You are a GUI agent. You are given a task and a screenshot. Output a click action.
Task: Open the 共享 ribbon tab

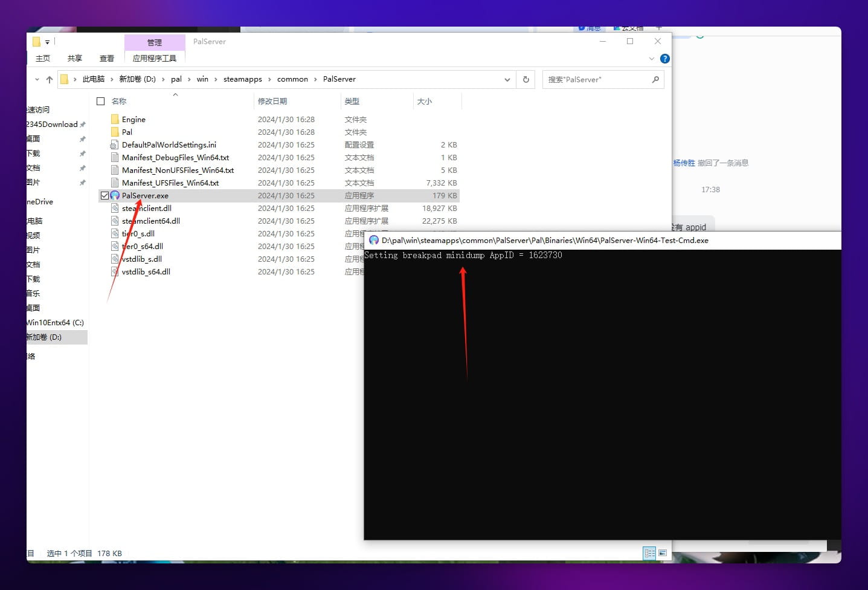75,59
